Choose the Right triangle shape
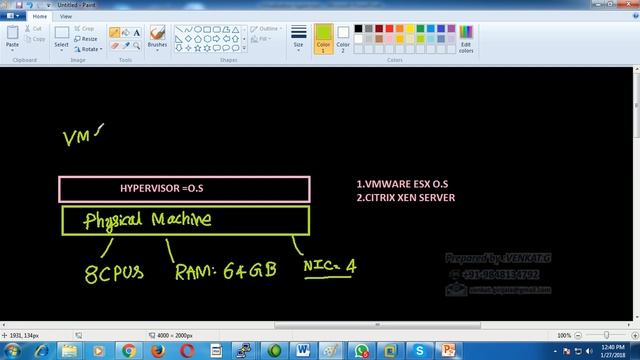Image resolution: width=640 pixels, height=360 pixels. click(x=179, y=39)
